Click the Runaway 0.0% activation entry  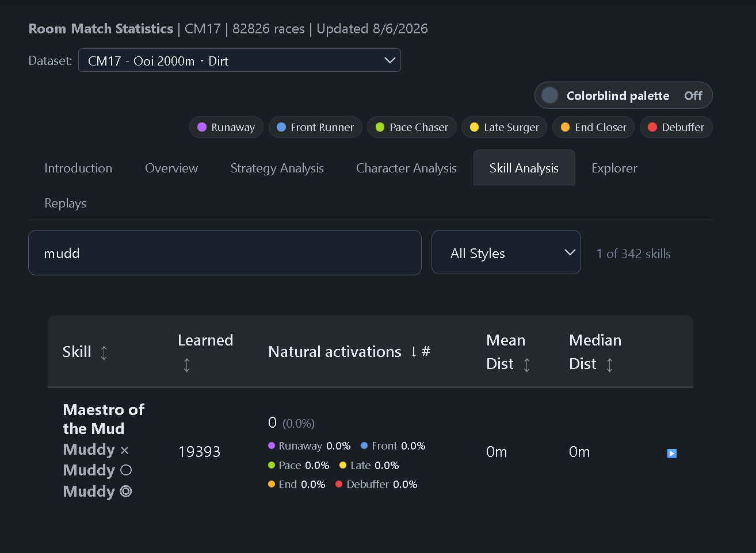[x=310, y=446]
